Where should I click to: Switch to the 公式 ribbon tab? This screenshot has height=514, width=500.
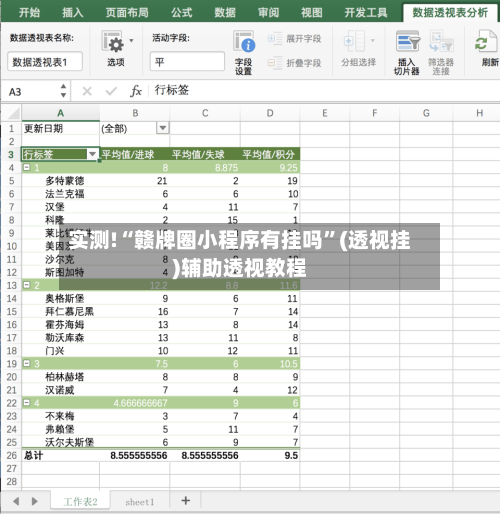click(182, 13)
